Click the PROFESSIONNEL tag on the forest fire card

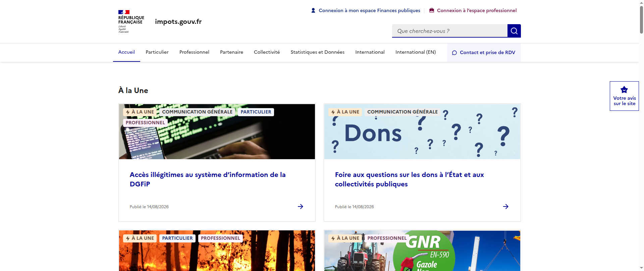tap(220, 238)
